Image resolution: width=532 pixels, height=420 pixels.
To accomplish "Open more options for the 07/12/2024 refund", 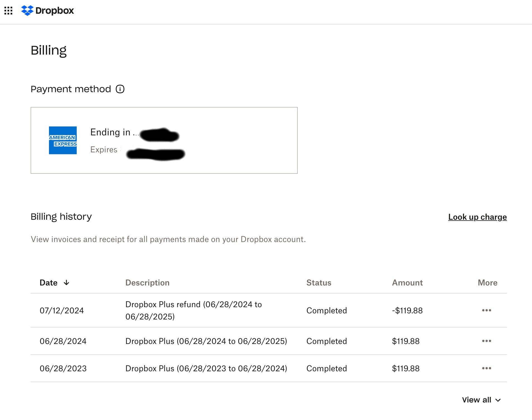I will coord(486,310).
